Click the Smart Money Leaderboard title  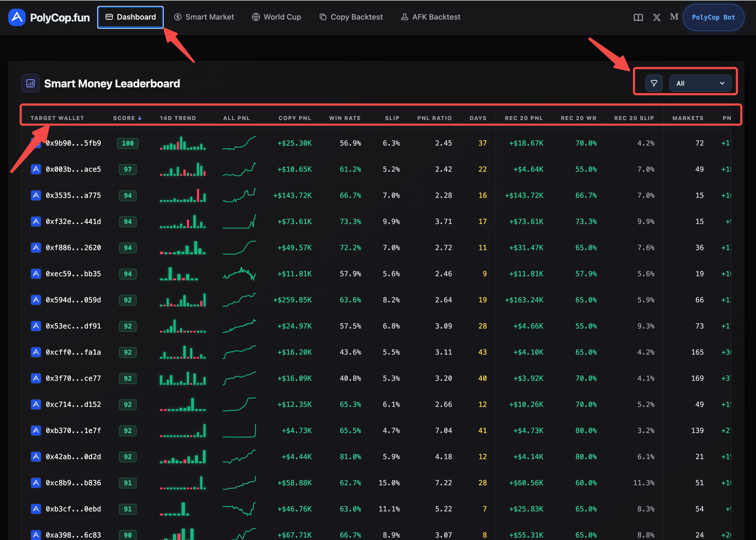(x=112, y=83)
